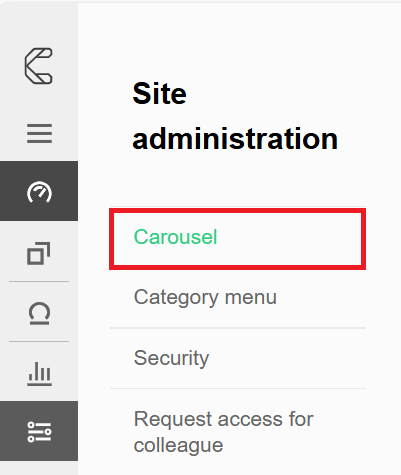Open the hamburger menu icon
Viewport: 401px width, 475px height.
tap(39, 133)
